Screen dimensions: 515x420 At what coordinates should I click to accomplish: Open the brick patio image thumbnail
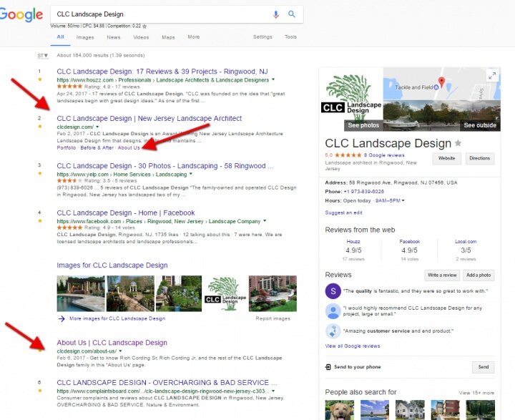pyautogui.click(x=273, y=293)
